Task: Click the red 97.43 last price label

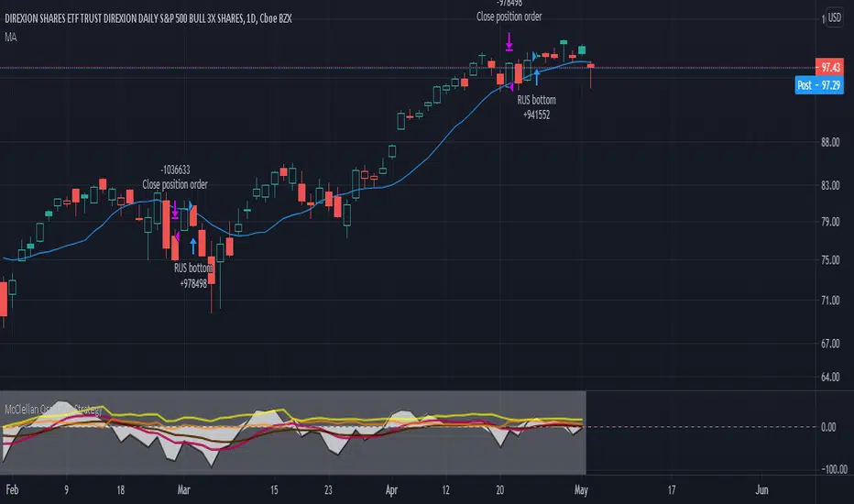Action: click(x=829, y=67)
